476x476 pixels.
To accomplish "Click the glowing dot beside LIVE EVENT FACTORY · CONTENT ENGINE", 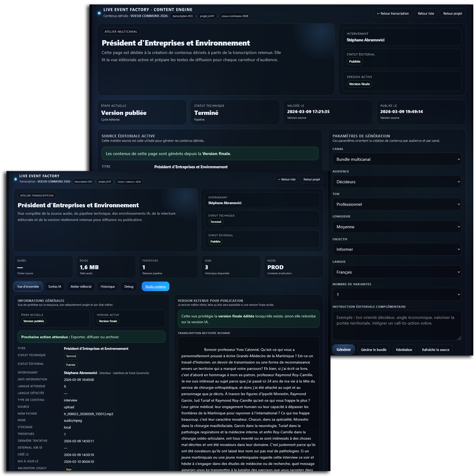I will click(x=99, y=13).
